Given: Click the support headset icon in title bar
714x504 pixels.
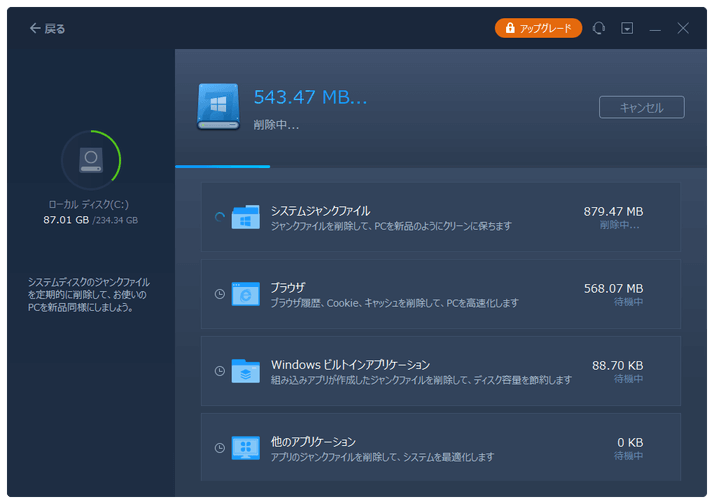Looking at the screenshot, I should (x=599, y=29).
